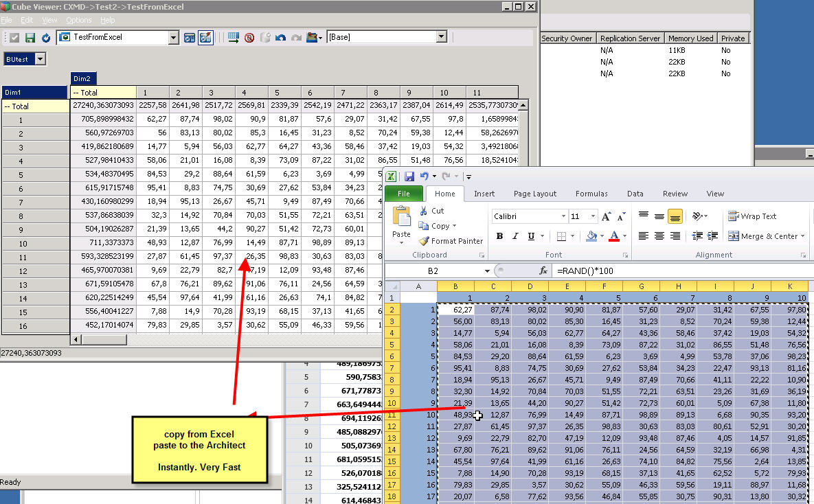Viewport: 814px width, 504px height.
Task: Open the Excel File tab
Action: [404, 194]
